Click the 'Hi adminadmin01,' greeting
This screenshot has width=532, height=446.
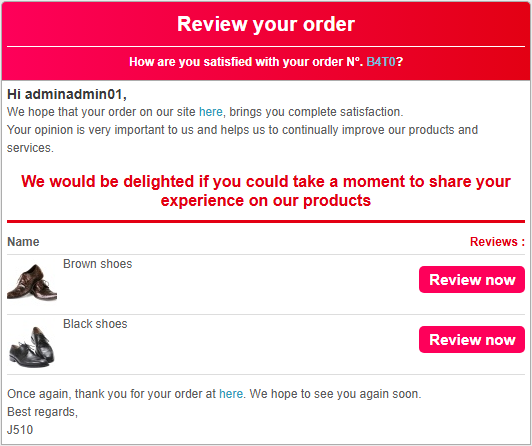(67, 94)
